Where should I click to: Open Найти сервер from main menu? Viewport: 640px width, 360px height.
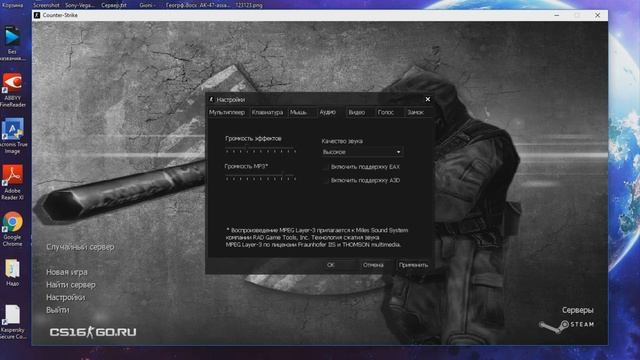pos(71,284)
